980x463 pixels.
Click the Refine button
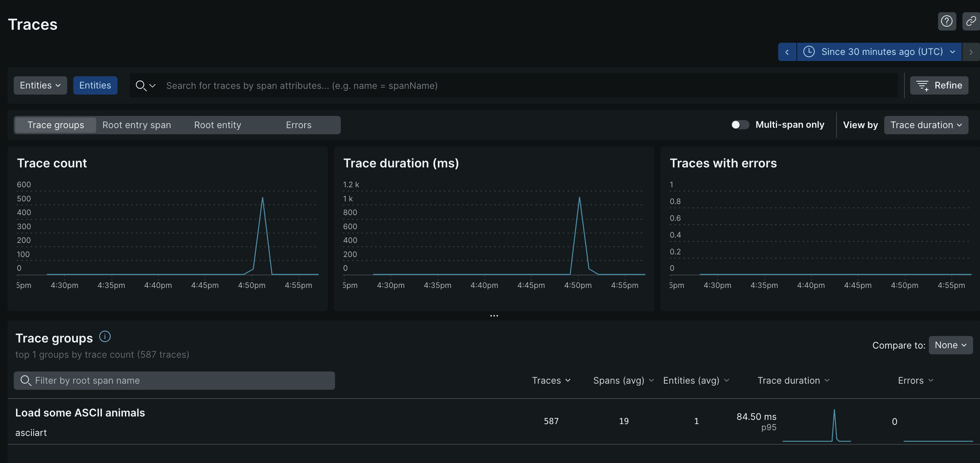pyautogui.click(x=939, y=85)
